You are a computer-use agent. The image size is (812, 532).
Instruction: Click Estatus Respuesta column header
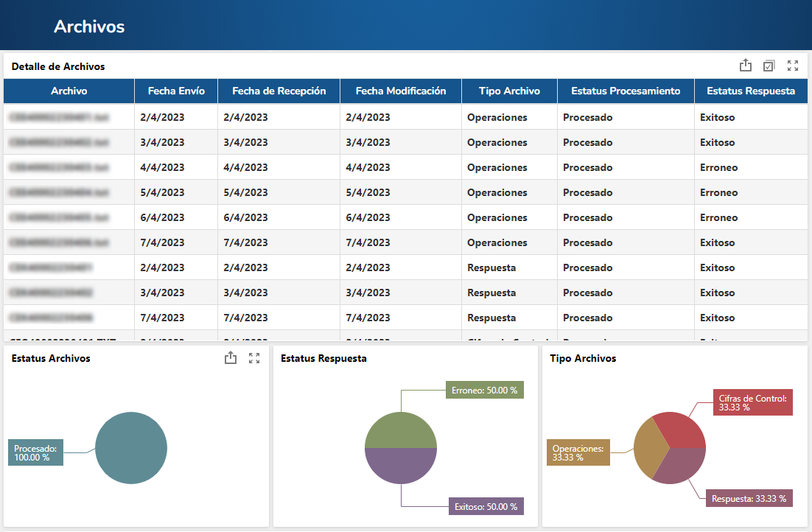pos(751,91)
